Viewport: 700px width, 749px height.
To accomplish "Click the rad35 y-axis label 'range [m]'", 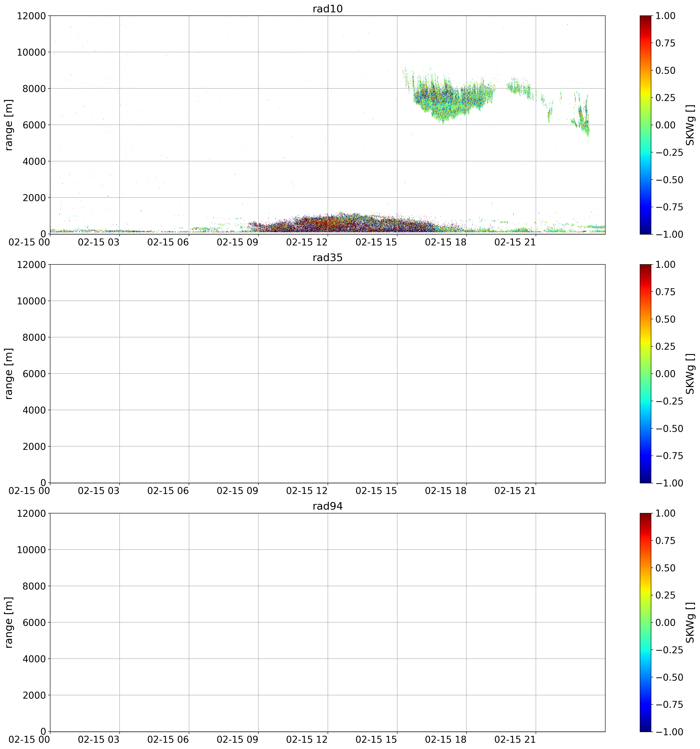I will click(9, 373).
